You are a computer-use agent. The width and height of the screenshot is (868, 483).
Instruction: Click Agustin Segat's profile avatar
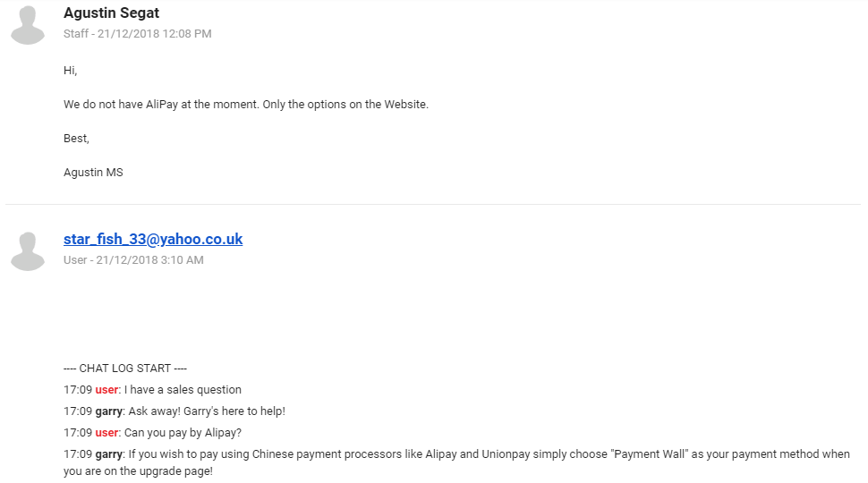pos(28,25)
